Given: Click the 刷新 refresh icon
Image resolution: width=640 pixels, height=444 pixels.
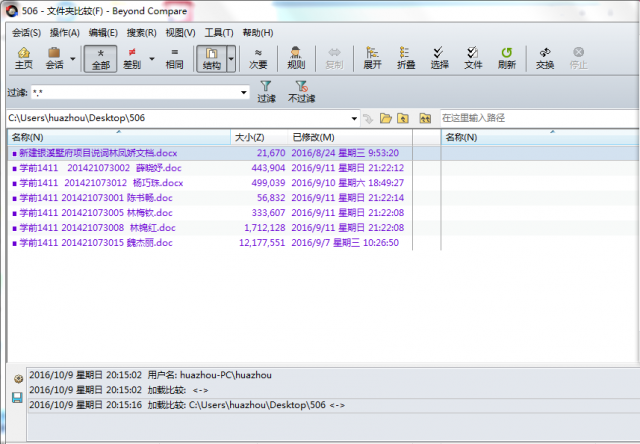Looking at the screenshot, I should (507, 58).
